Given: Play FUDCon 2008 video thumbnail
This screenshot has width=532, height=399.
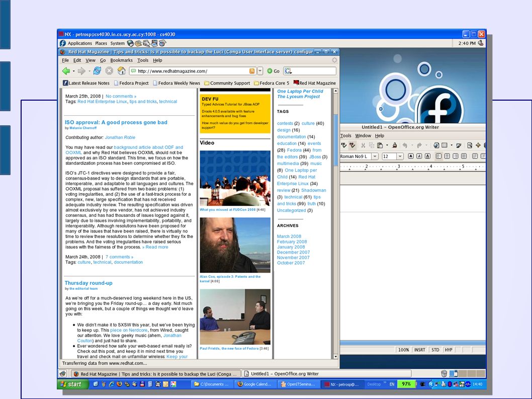Looking at the screenshot, I should [x=235, y=178].
